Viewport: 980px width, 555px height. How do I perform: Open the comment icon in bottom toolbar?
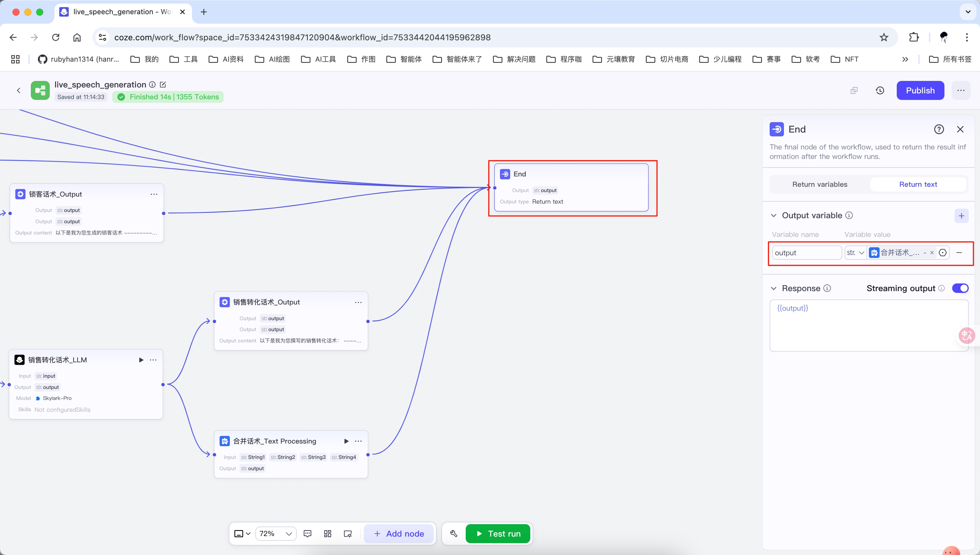(308, 534)
